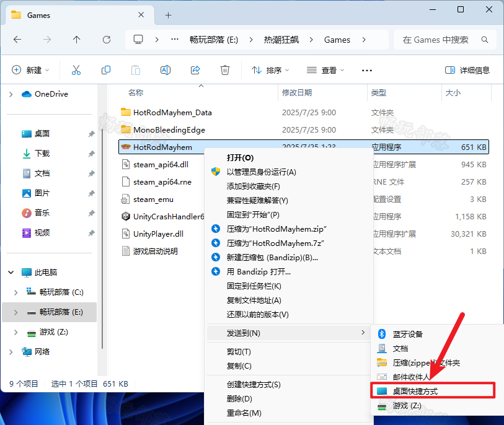504x425 pixels.
Task: Go back with the left arrow
Action: coord(17,40)
